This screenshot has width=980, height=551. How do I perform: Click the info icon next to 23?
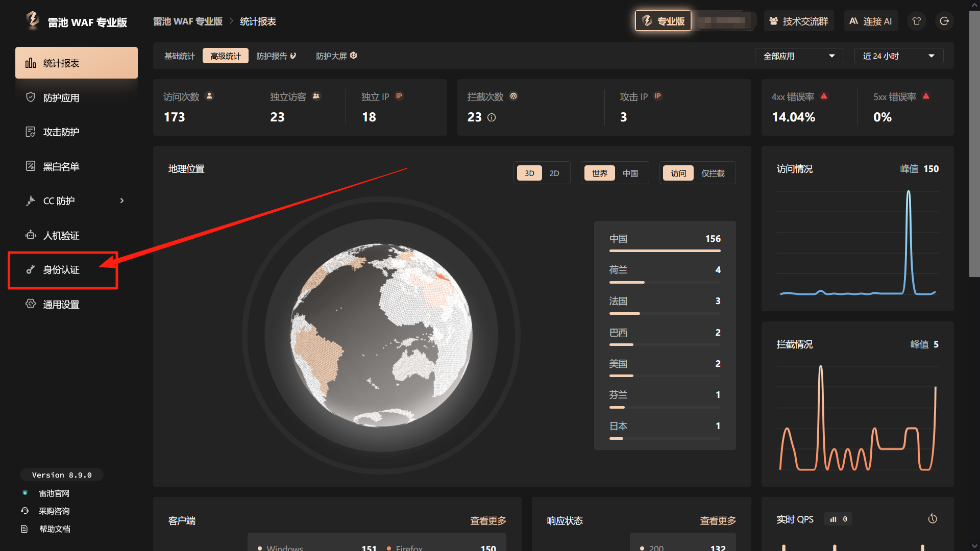[x=492, y=117]
